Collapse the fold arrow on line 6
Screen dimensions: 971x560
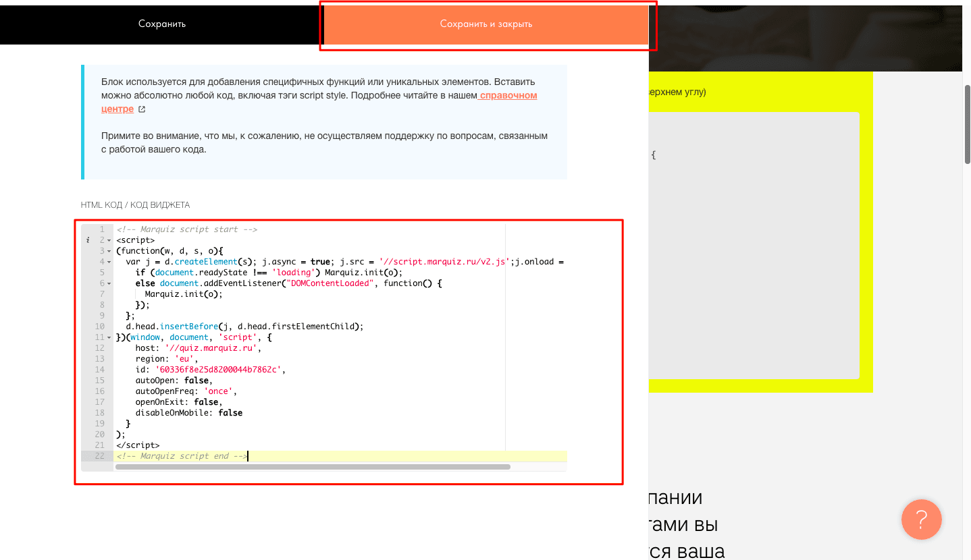click(x=109, y=283)
